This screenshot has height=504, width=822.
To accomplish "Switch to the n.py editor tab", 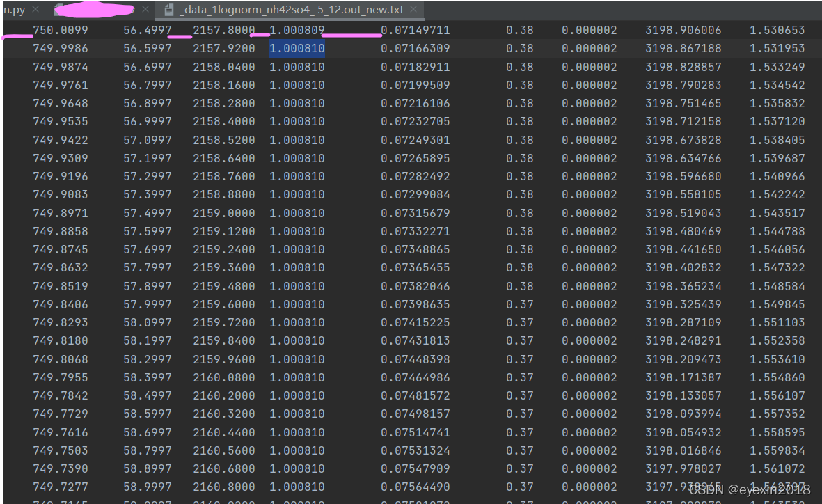I will point(14,10).
